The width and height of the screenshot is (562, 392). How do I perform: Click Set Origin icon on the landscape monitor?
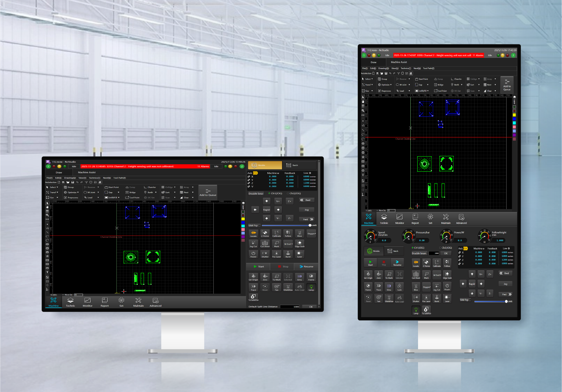pyautogui.click(x=253, y=277)
